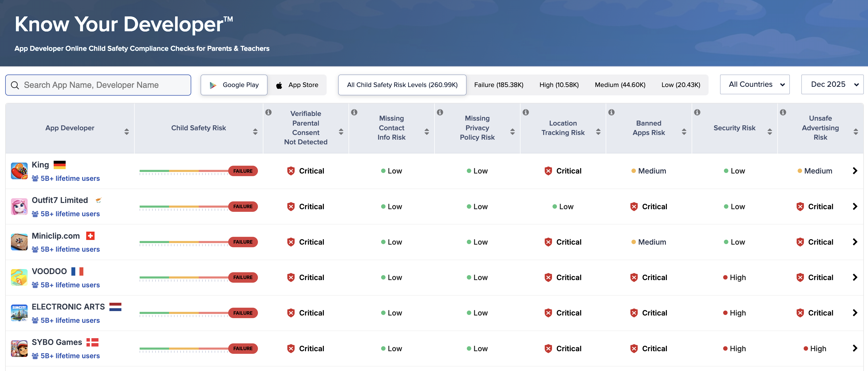
Task: Click the French flag next to VOODOO
Action: click(x=77, y=271)
